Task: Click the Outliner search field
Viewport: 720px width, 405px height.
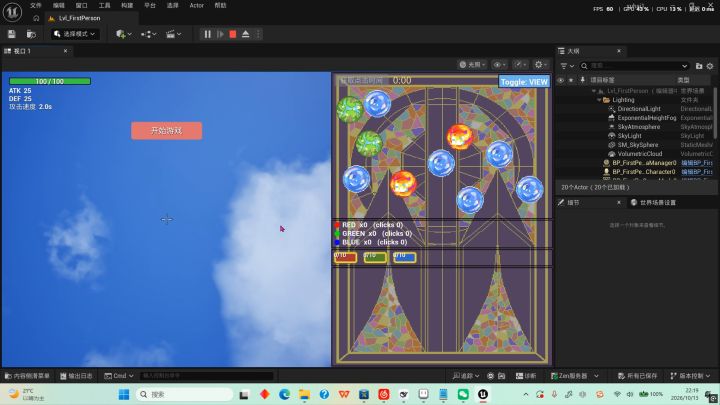Action: [635, 66]
